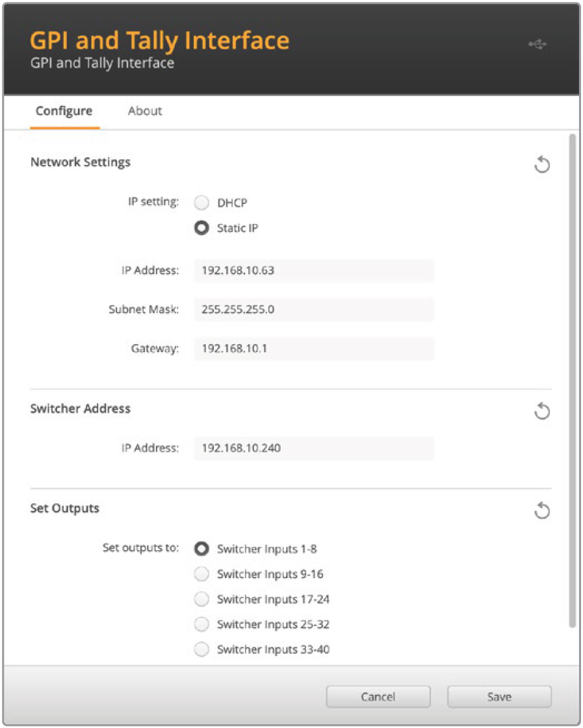
Task: Choose Switcher Inputs 9-16
Action: coord(202,574)
